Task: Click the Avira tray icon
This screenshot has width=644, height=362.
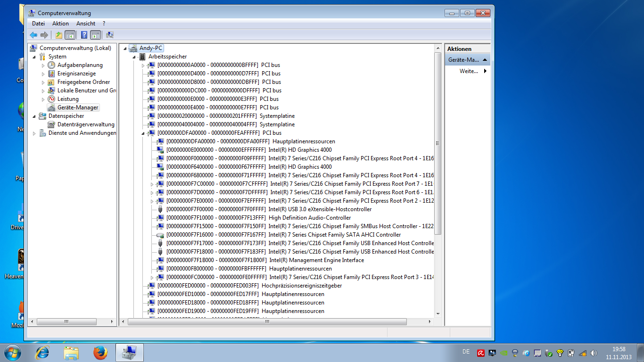Action: click(481, 353)
